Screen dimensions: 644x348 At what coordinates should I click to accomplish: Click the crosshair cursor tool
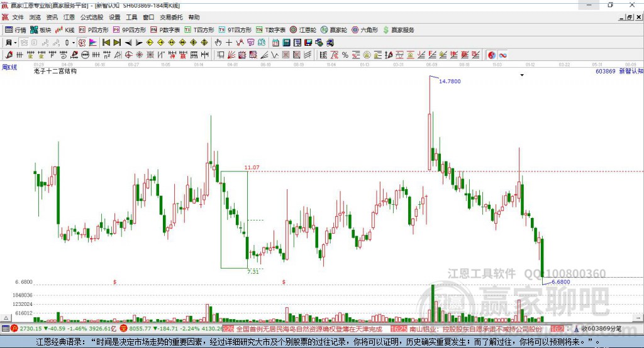coord(229,43)
